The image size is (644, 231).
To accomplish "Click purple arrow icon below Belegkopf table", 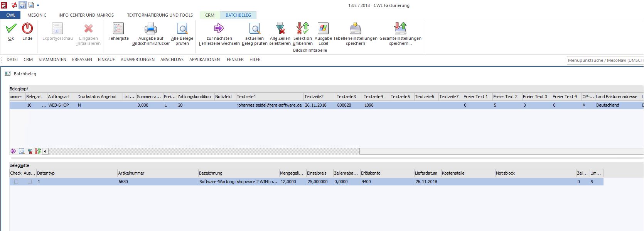I will (x=13, y=151).
